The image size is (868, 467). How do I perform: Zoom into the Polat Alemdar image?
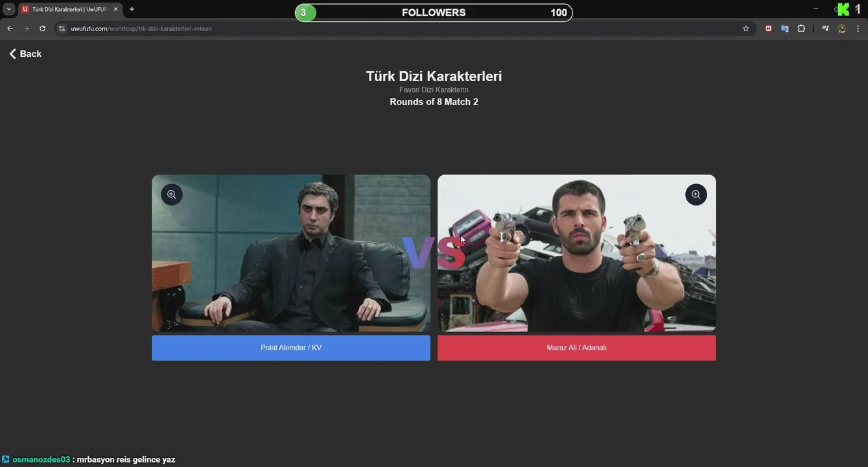click(172, 195)
